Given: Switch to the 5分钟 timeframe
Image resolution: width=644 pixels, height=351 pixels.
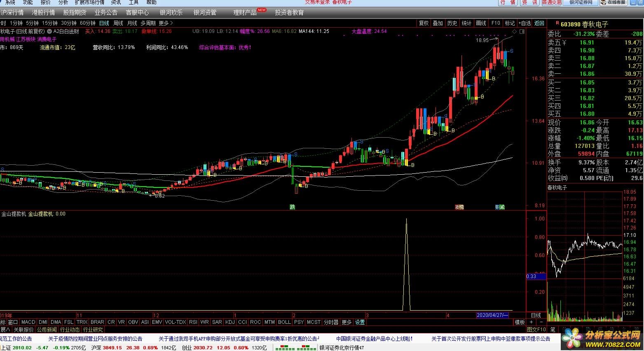Looking at the screenshot, I should [x=32, y=23].
